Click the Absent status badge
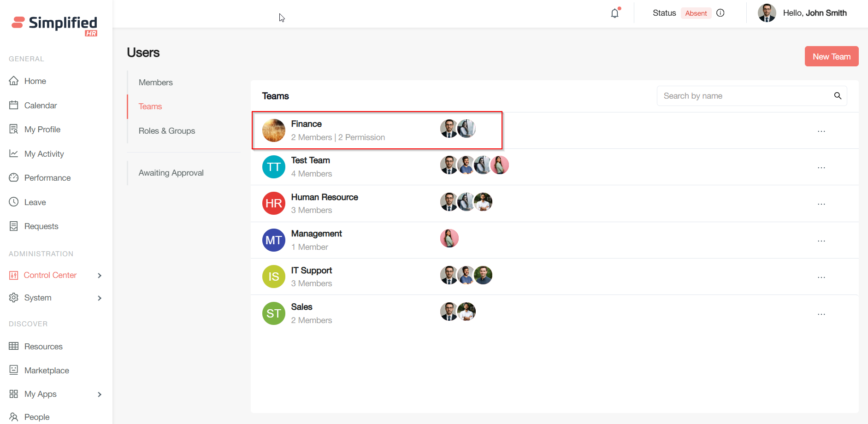Image resolution: width=868 pixels, height=424 pixels. click(x=696, y=13)
